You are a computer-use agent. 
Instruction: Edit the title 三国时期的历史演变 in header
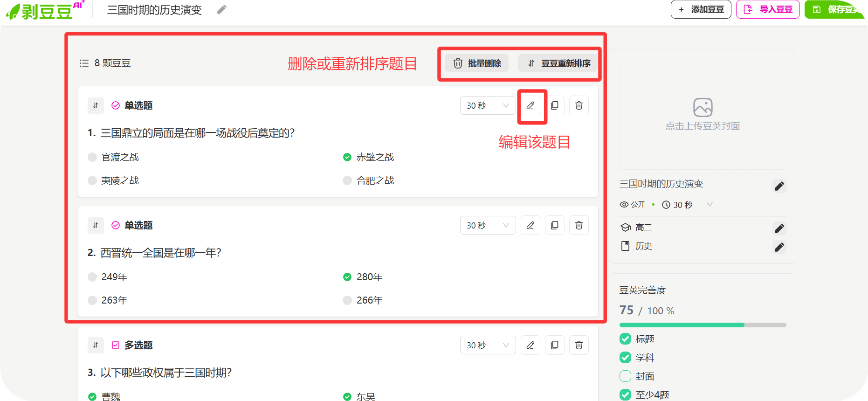pos(222,9)
